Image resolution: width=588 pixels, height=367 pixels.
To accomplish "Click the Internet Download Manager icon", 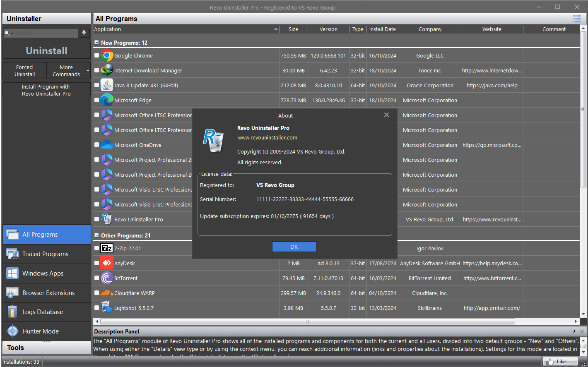I will 107,70.
